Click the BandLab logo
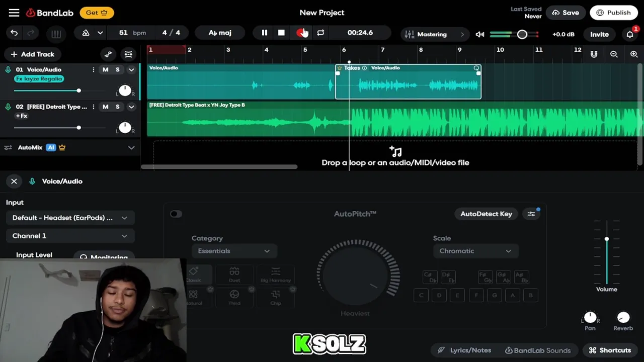 [50, 13]
